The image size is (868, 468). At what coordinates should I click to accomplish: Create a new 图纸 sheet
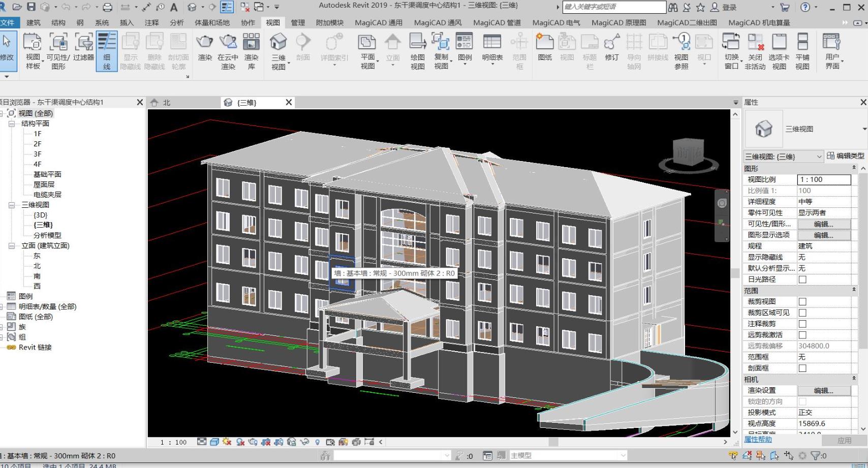tap(545, 47)
